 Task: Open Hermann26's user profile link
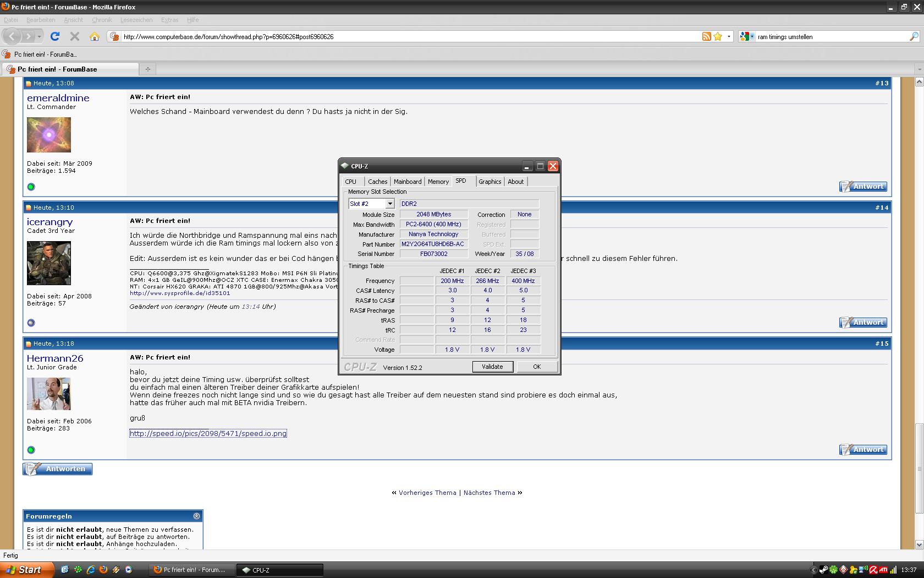[55, 358]
